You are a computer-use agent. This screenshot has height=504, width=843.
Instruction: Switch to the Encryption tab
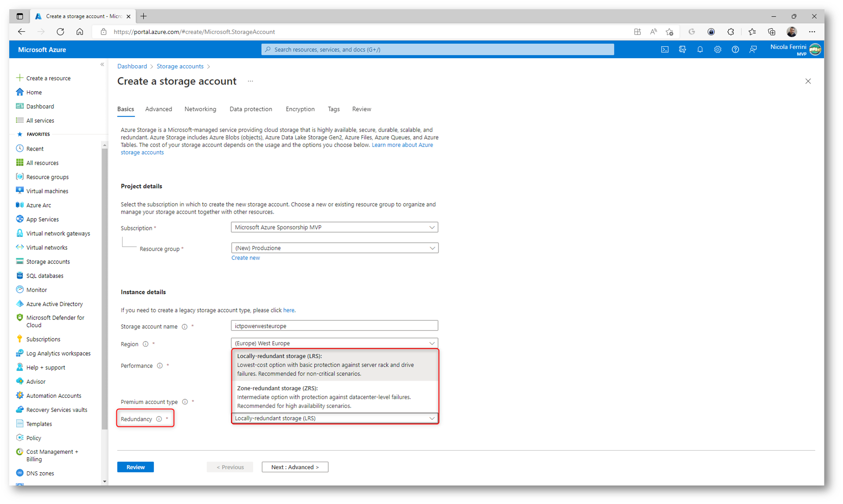point(300,109)
